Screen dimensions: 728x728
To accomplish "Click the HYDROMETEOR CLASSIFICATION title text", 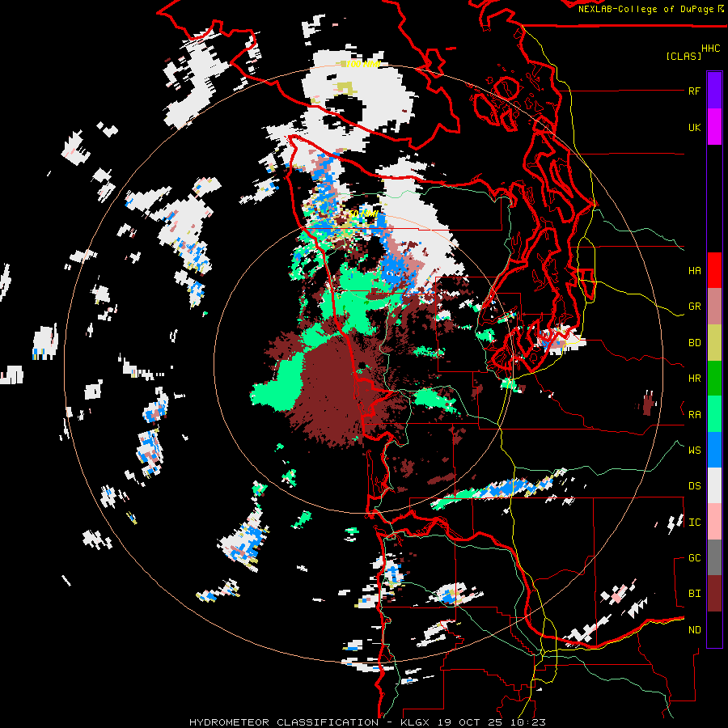I will (284, 722).
